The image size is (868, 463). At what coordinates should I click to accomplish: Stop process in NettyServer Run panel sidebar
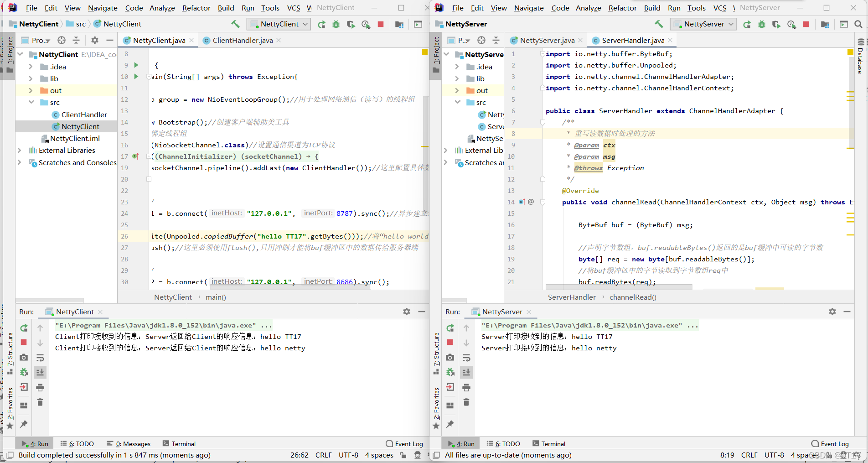[450, 342]
